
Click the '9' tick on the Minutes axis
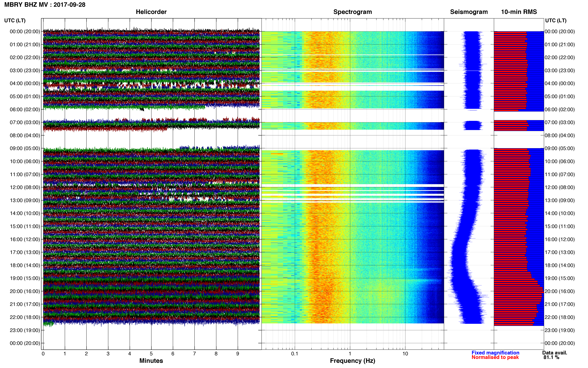[238, 354]
